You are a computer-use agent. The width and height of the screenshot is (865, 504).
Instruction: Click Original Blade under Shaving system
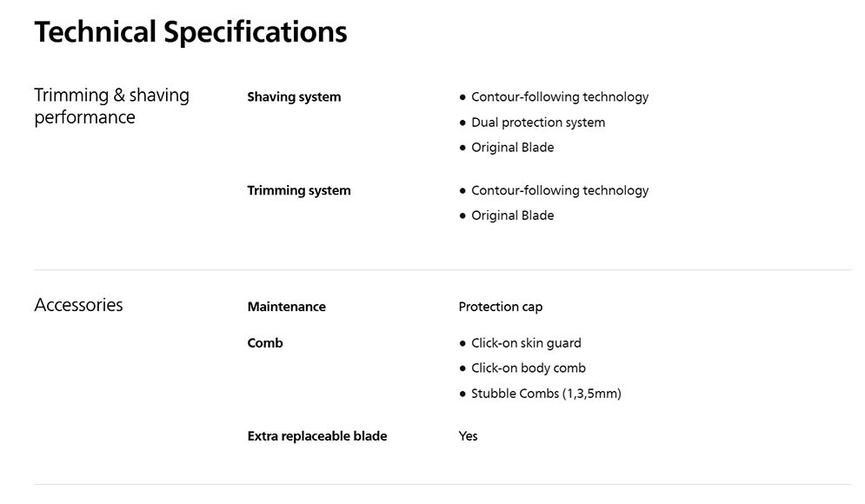[x=512, y=148]
